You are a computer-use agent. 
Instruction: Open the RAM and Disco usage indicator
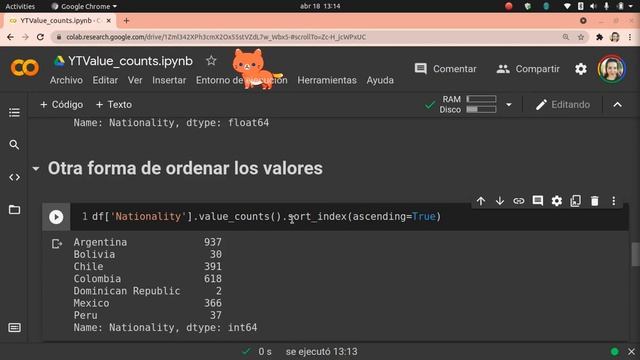[x=468, y=104]
